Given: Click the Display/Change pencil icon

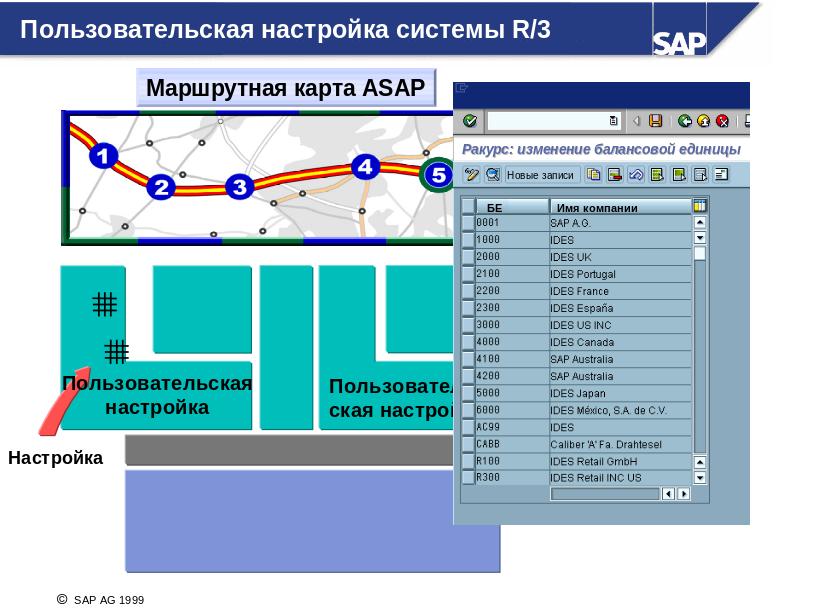Looking at the screenshot, I should click(x=471, y=175).
